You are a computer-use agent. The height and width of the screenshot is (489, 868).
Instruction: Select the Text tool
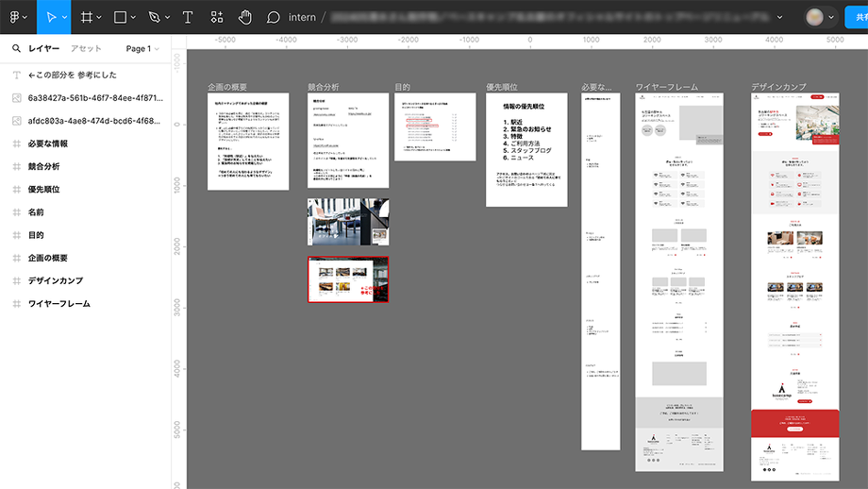pos(187,17)
